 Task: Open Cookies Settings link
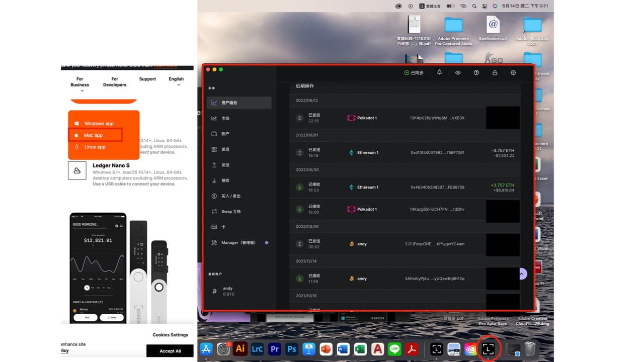point(171,335)
